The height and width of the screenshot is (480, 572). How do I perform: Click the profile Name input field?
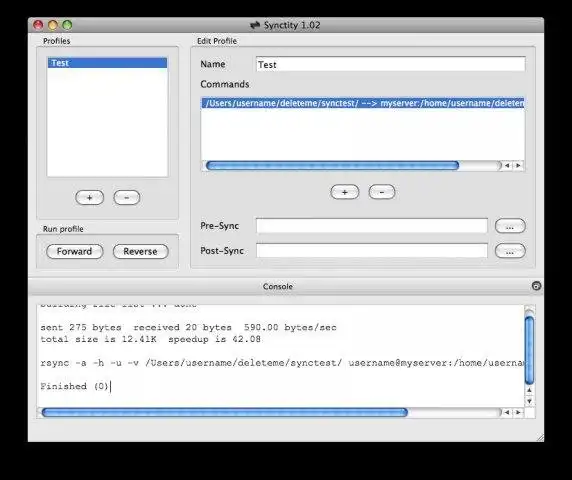click(x=391, y=64)
